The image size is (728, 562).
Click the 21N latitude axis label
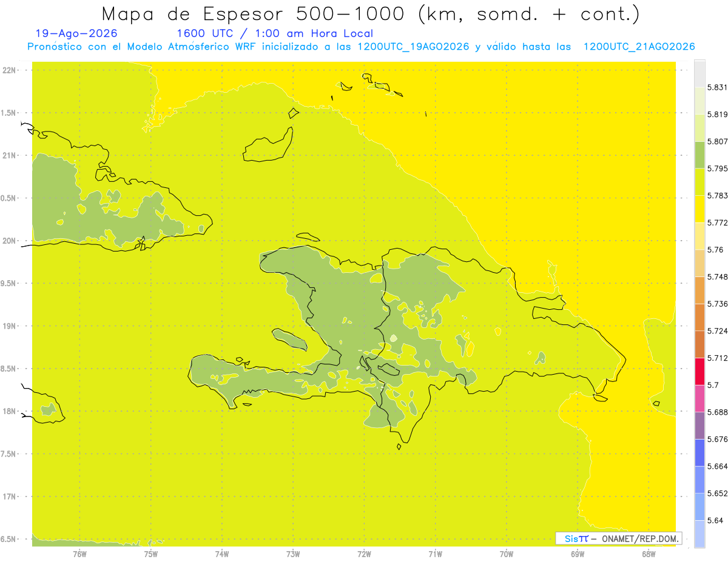tap(10, 155)
